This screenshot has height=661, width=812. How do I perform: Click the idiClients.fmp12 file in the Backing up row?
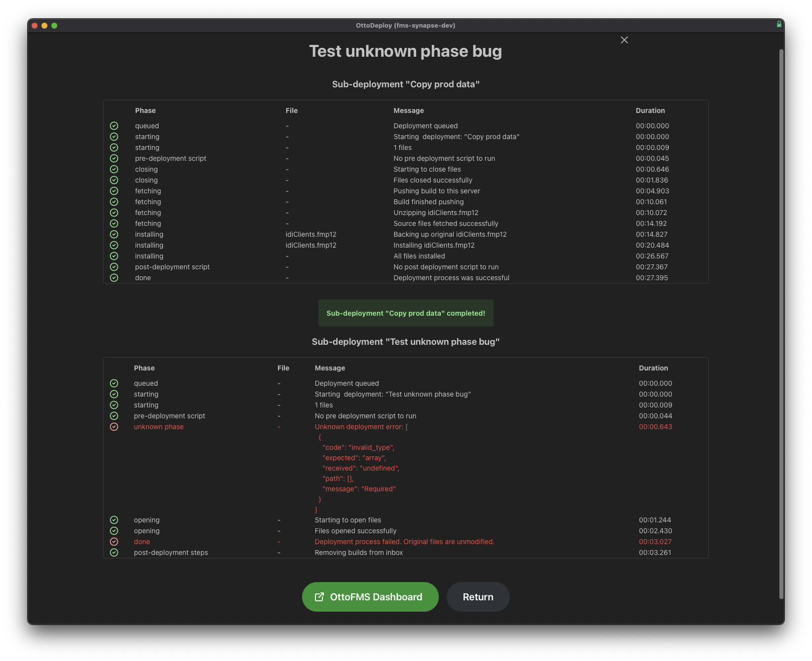(x=310, y=234)
